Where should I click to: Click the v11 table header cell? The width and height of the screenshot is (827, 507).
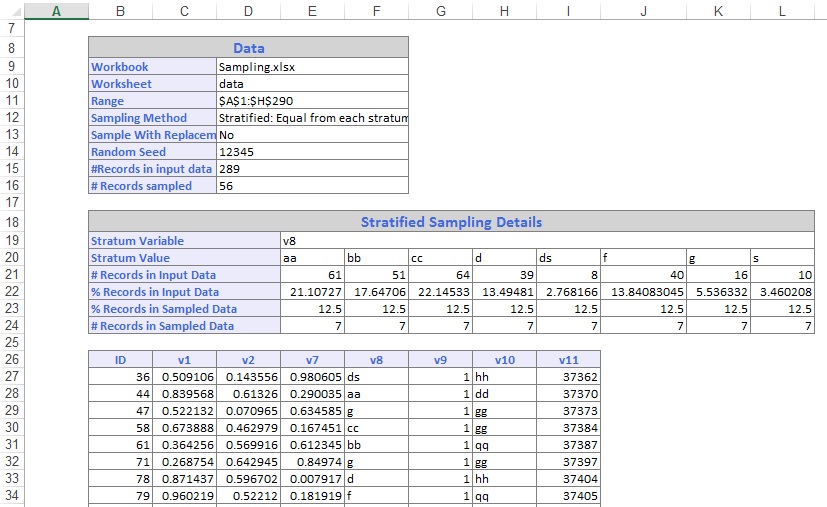568,360
